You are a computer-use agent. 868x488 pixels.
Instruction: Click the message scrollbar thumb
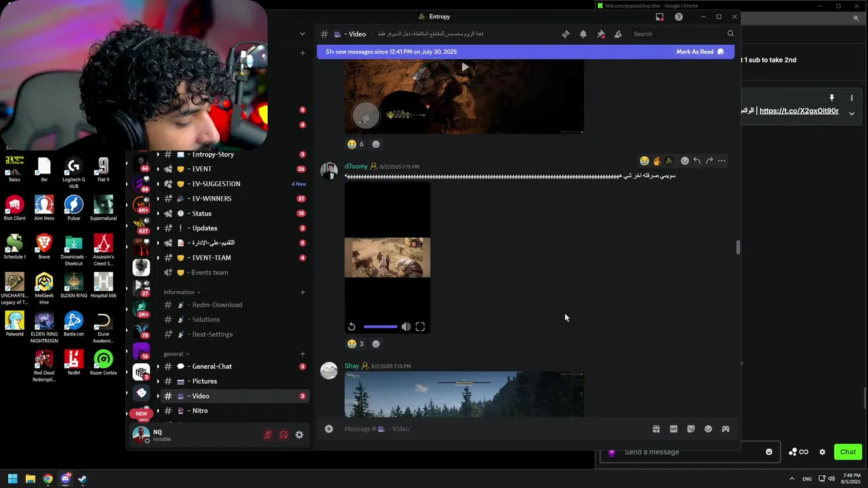click(738, 247)
